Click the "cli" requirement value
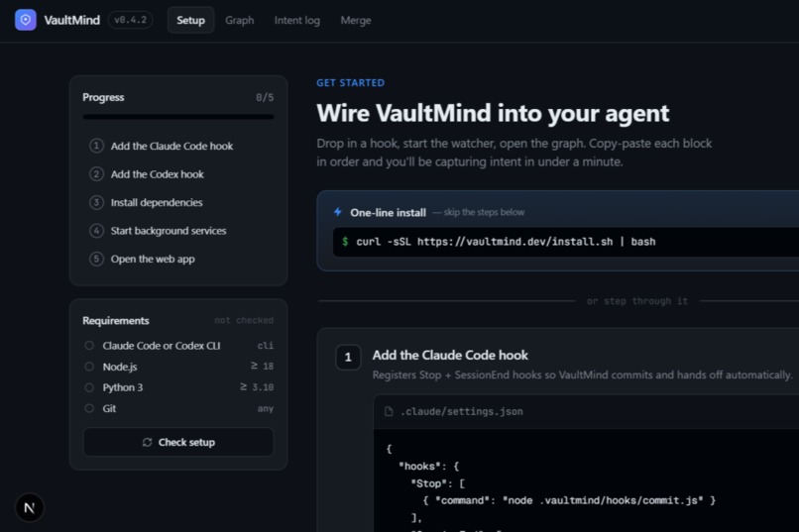 pyautogui.click(x=266, y=346)
